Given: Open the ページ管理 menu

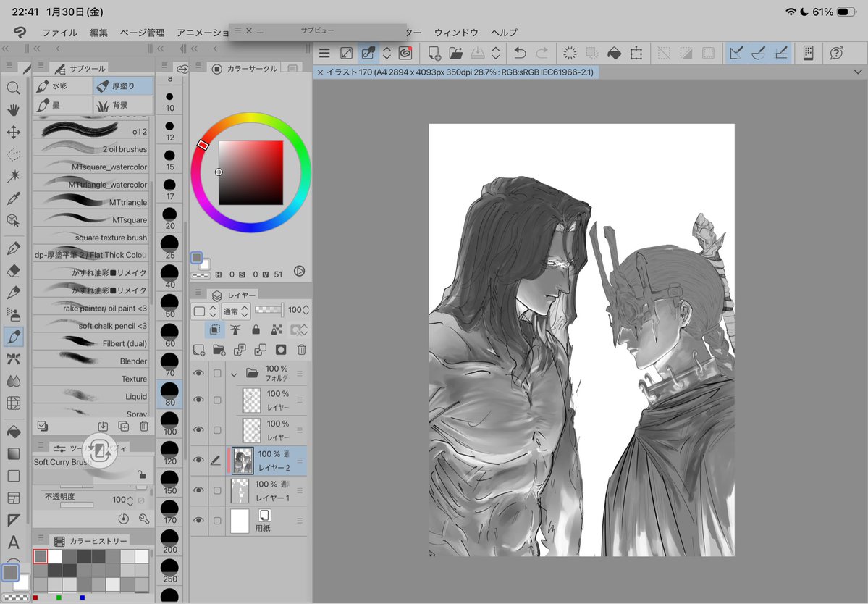Looking at the screenshot, I should [x=143, y=33].
